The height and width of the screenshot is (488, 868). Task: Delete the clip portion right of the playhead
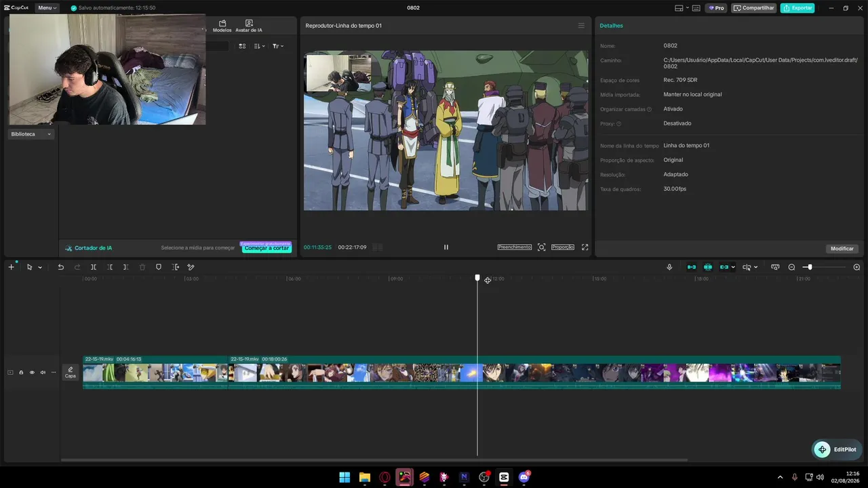125,267
